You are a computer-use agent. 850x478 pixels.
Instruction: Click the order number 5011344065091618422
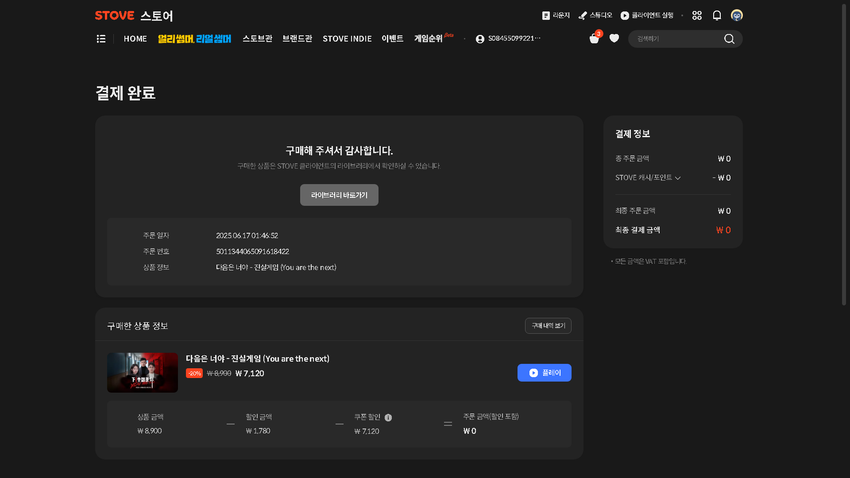pos(253,251)
